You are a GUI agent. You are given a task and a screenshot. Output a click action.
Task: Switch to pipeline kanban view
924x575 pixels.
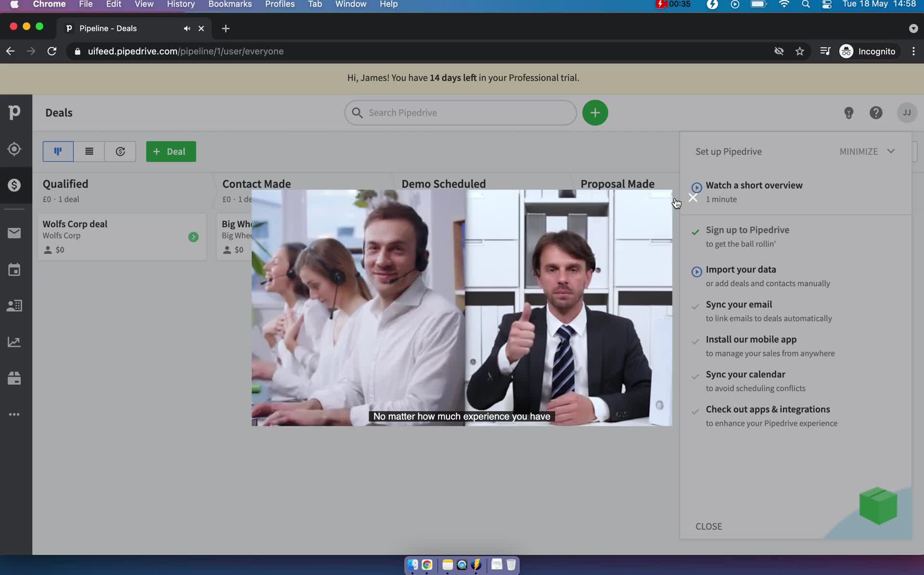pyautogui.click(x=58, y=151)
